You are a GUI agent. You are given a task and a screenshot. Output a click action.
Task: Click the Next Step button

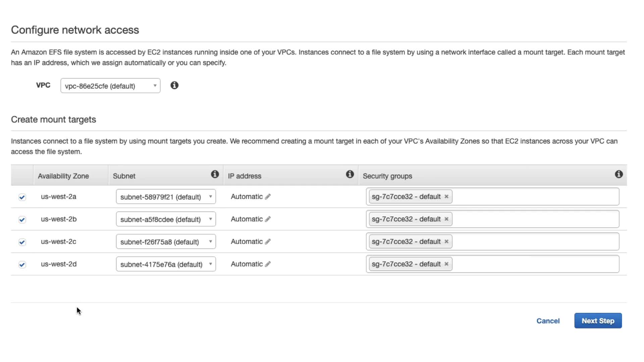pos(598,321)
